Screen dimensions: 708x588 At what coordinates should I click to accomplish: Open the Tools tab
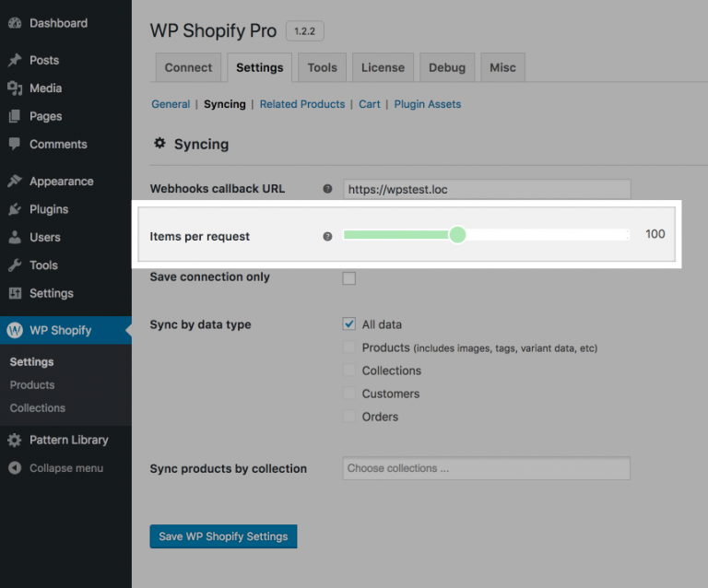point(323,67)
